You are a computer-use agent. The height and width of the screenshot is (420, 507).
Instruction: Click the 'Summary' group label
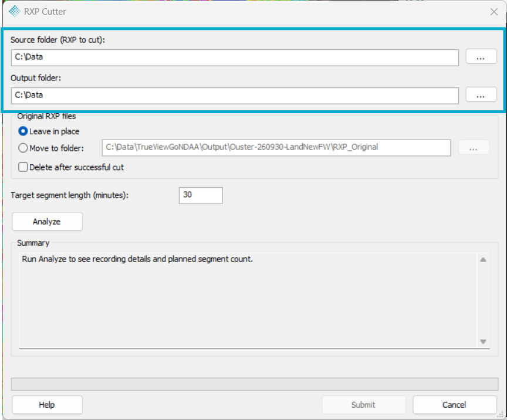coord(33,243)
